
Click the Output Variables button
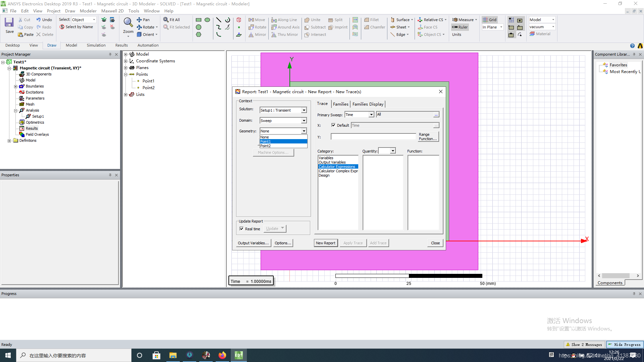point(253,243)
